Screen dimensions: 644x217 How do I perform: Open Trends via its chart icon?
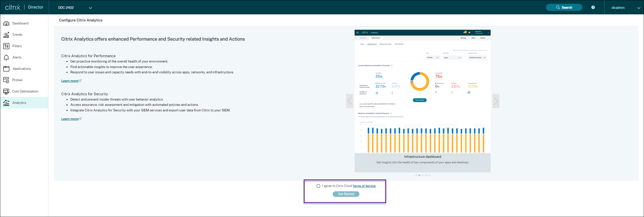pos(6,35)
